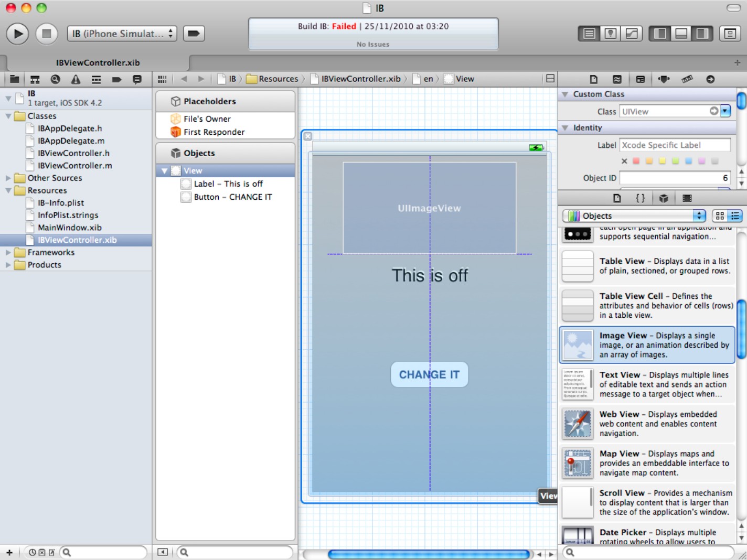Select the assistant editor view icon
This screenshot has height=560, width=747.
(611, 34)
